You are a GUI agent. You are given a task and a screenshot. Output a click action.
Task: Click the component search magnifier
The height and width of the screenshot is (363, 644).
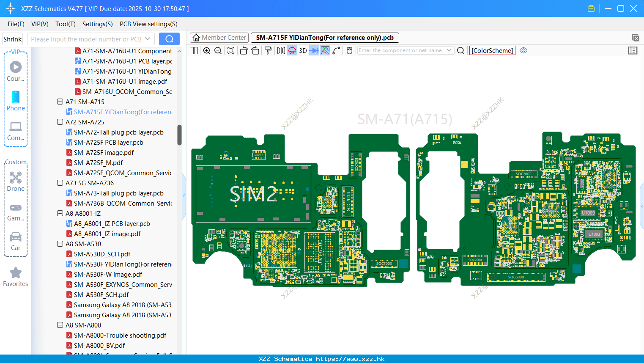pos(461,50)
